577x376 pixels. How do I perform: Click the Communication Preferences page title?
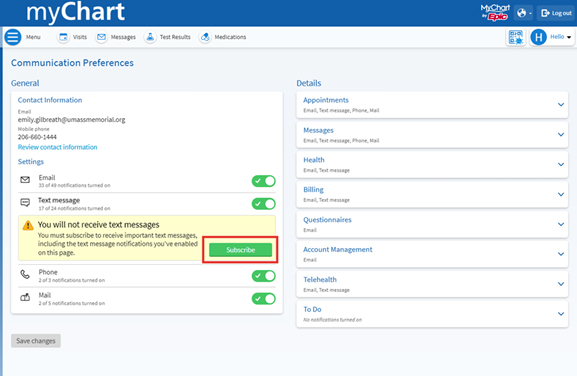coord(72,63)
